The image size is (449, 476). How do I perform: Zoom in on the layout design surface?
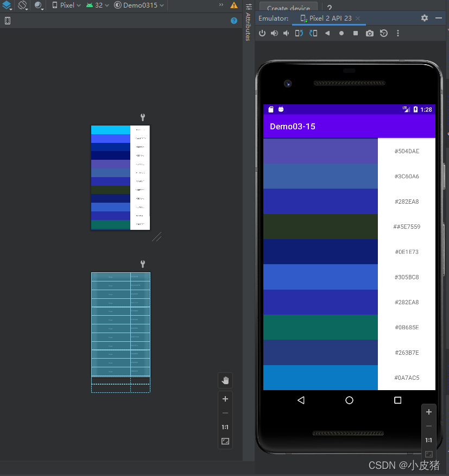click(x=225, y=399)
